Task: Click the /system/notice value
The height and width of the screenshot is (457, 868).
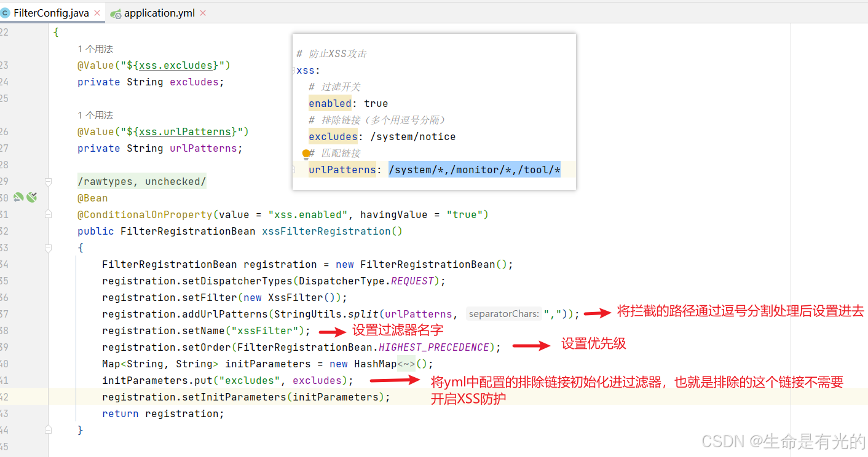Action: pyautogui.click(x=413, y=136)
